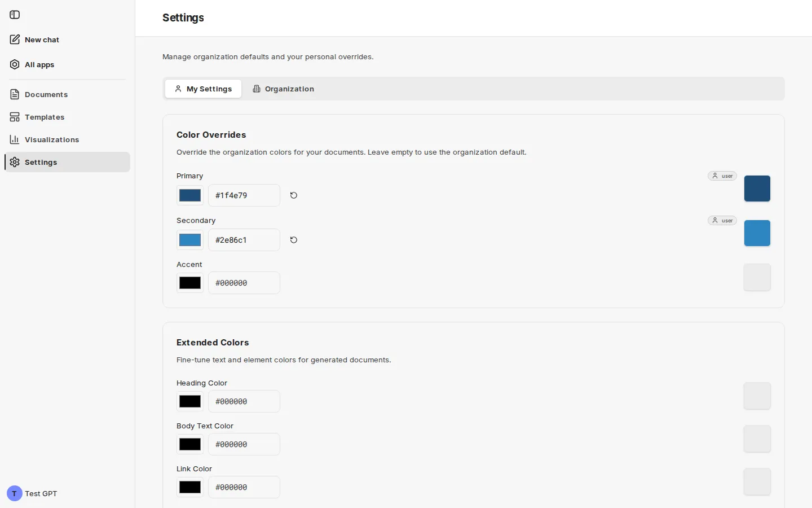Image resolution: width=812 pixels, height=508 pixels.
Task: Click the Body Text Color hex input
Action: coord(244,444)
